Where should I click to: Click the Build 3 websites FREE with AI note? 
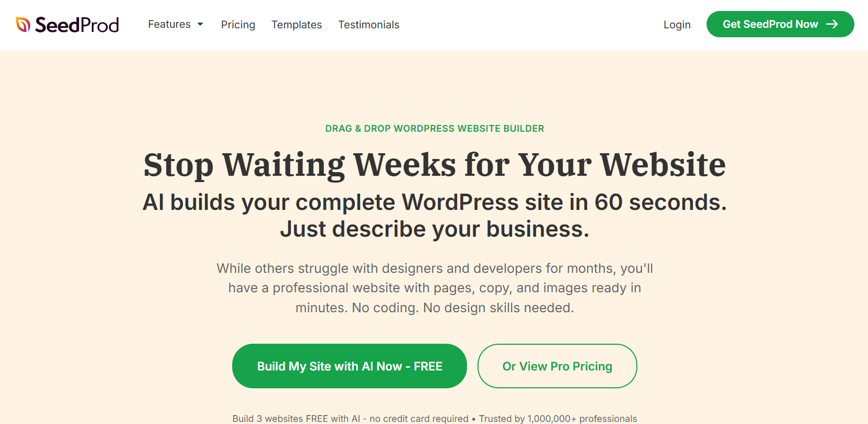tap(350, 418)
